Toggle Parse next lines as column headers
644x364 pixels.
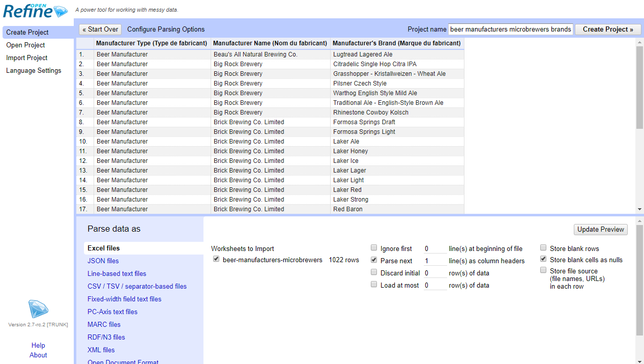[374, 260]
